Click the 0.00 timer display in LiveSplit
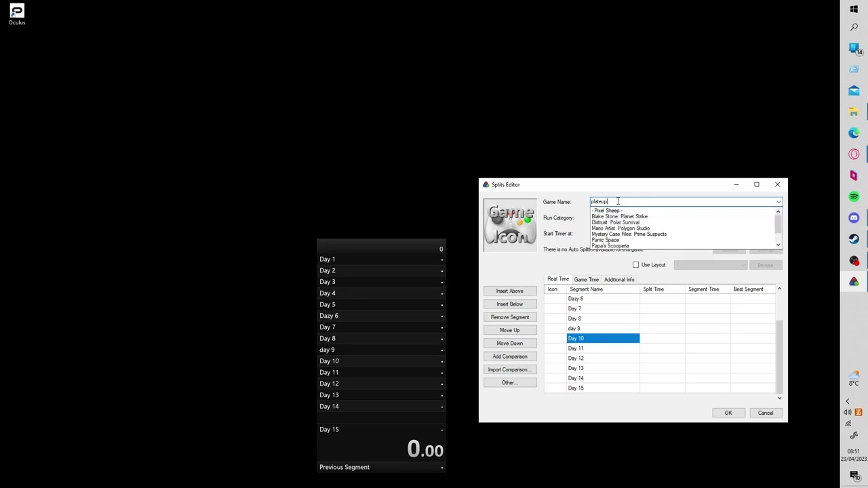This screenshot has height=488, width=868. (425, 449)
